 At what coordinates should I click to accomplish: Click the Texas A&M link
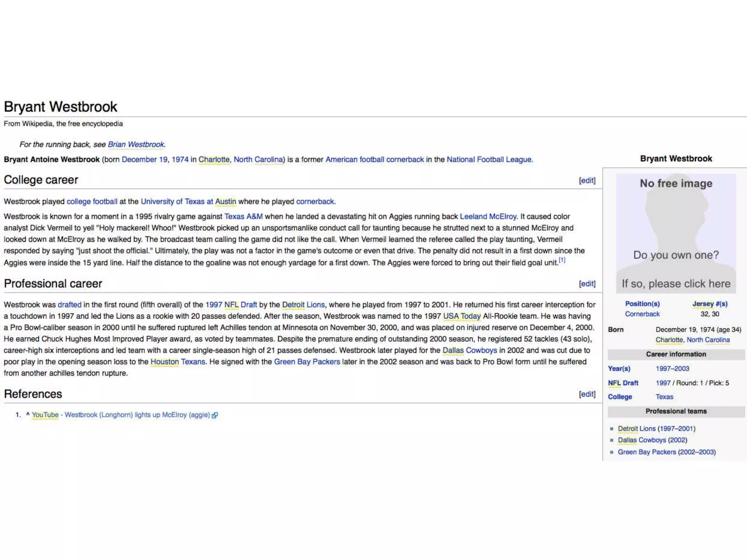(243, 216)
